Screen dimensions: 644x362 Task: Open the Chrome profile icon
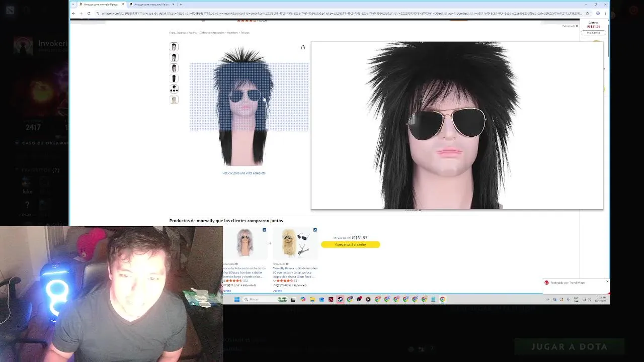pyautogui.click(x=598, y=13)
